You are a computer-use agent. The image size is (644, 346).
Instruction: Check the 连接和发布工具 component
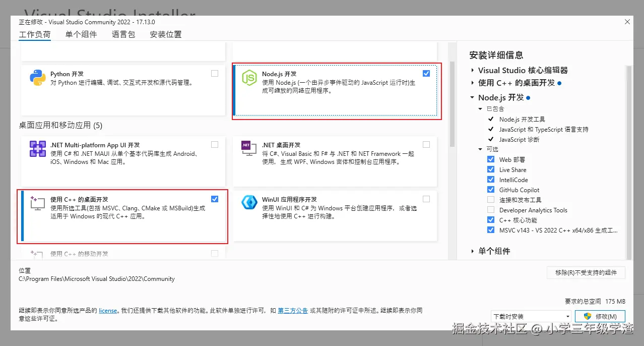(491, 200)
